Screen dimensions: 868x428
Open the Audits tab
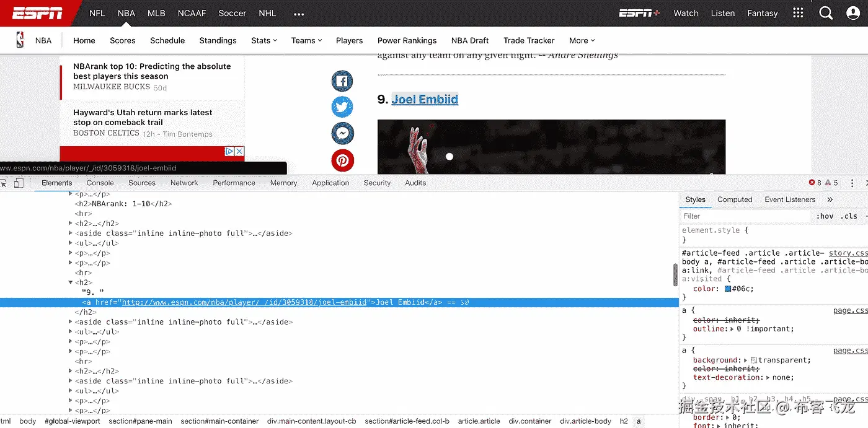click(x=415, y=183)
